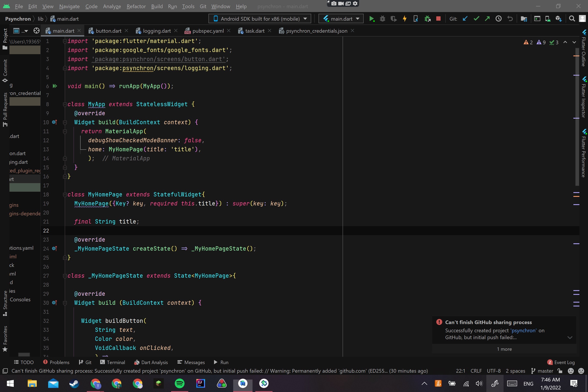This screenshot has width=588, height=392.
Task: Click the 'psynchron' link in notification
Action: point(524,331)
